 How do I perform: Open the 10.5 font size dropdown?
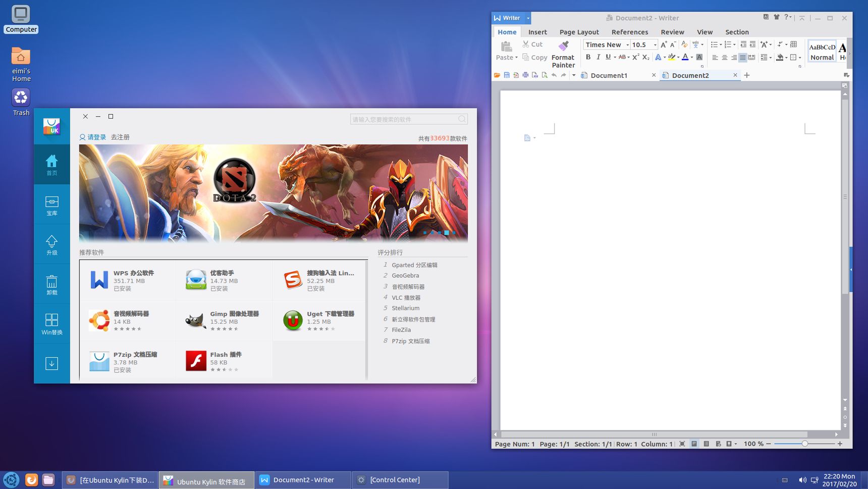pyautogui.click(x=655, y=45)
